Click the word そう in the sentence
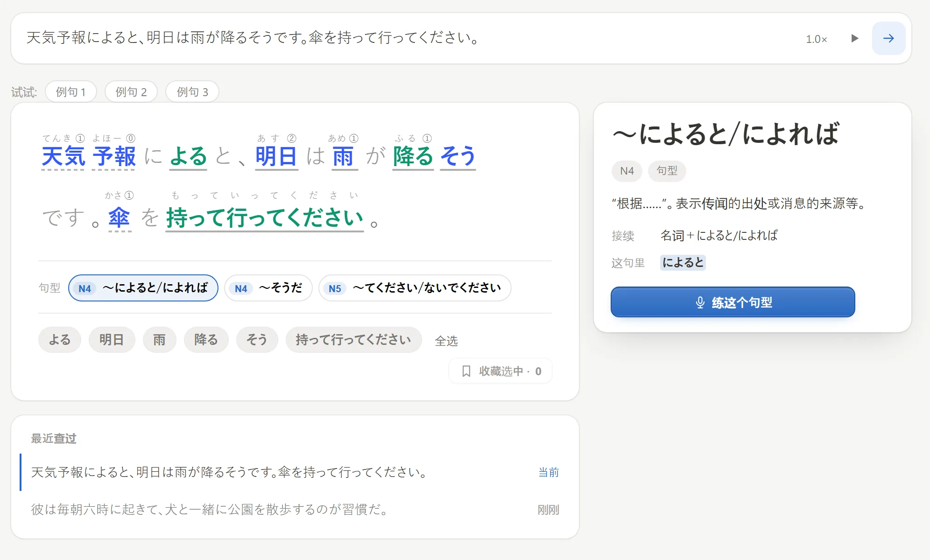Image resolution: width=930 pixels, height=560 pixels. click(x=458, y=156)
